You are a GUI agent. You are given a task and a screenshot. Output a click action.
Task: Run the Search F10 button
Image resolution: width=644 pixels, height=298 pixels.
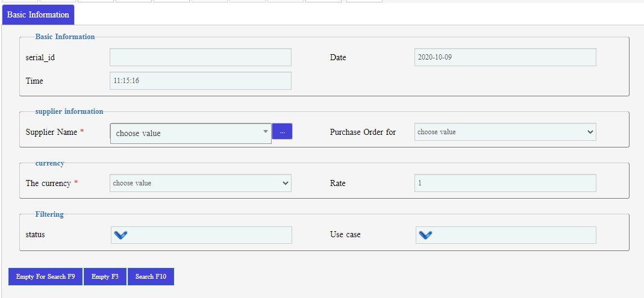point(151,276)
